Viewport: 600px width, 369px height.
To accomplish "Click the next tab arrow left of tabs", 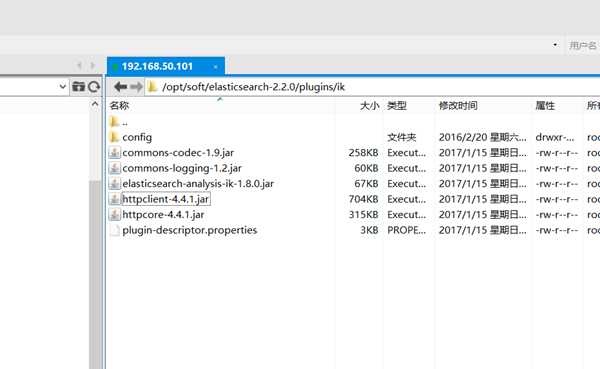I will 92,65.
